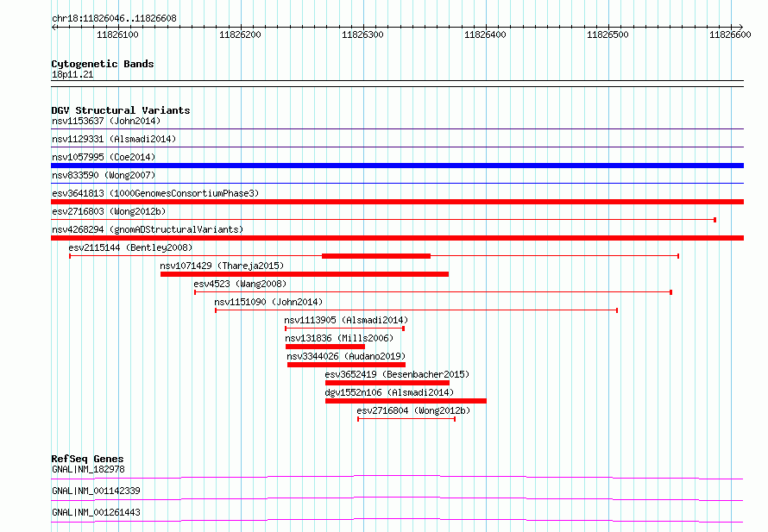768x532 pixels.
Task: Select the red bar under nsv1071429
Action: click(x=305, y=274)
